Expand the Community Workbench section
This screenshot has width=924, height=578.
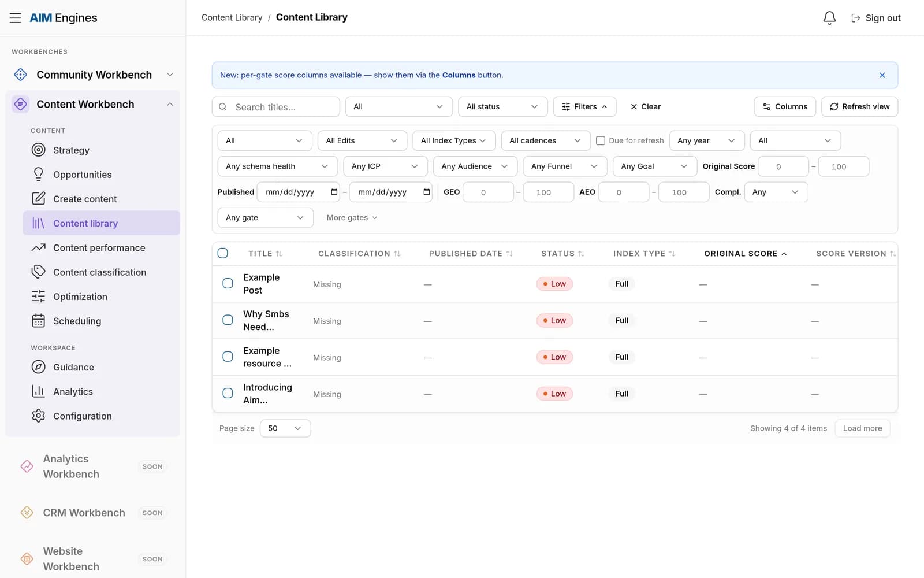(x=170, y=75)
